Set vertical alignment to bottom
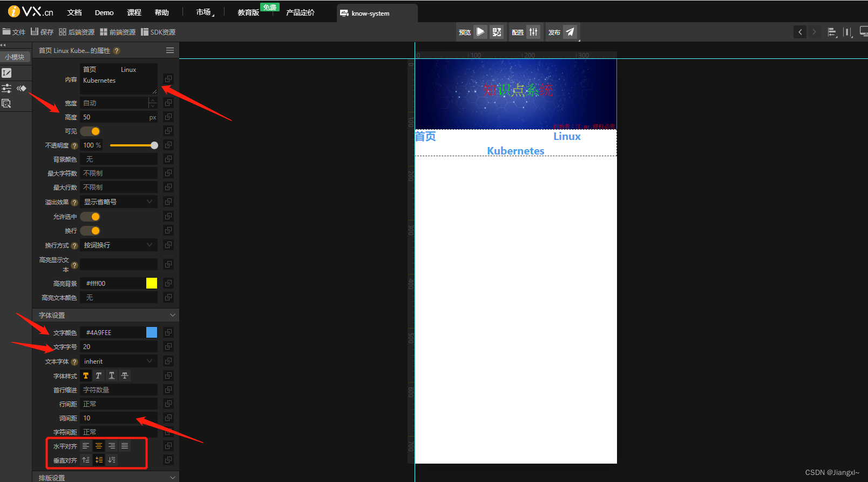 (x=112, y=460)
